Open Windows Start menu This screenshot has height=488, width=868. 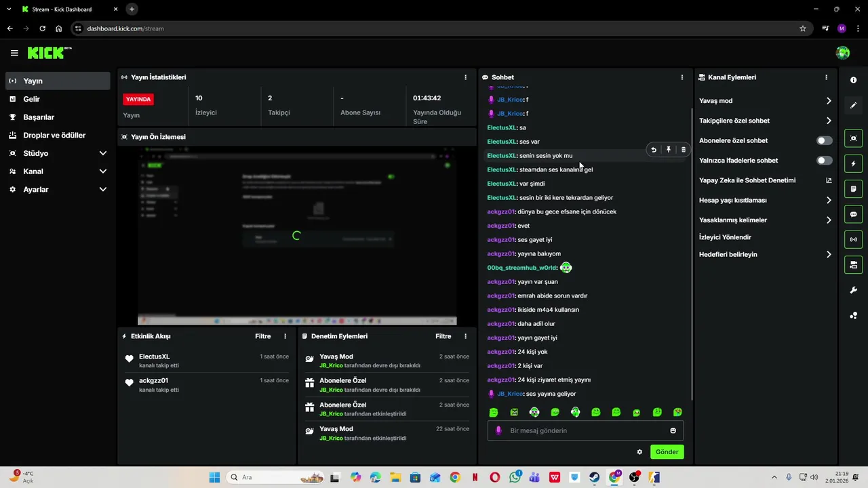point(214,477)
